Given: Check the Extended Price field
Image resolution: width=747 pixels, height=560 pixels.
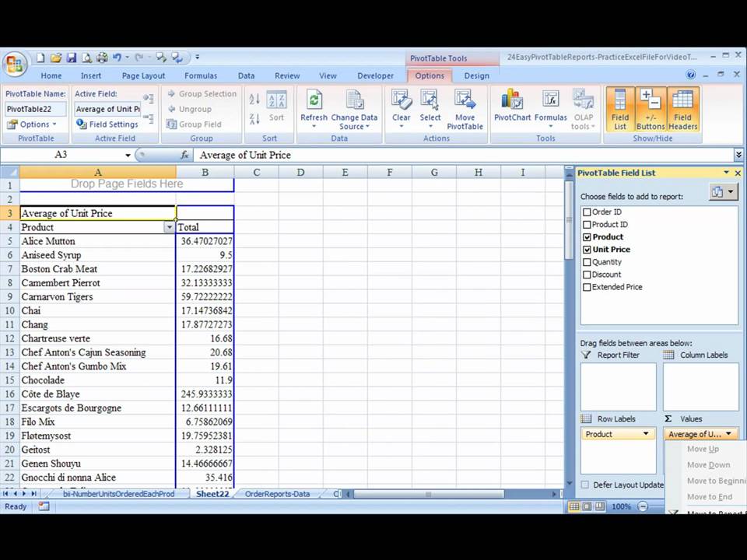Looking at the screenshot, I should pyautogui.click(x=587, y=287).
